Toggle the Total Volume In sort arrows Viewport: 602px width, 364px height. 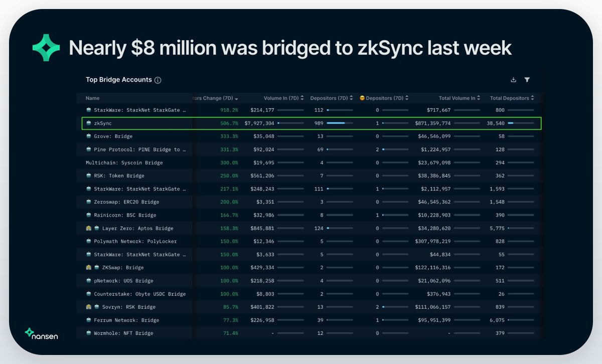coord(479,98)
